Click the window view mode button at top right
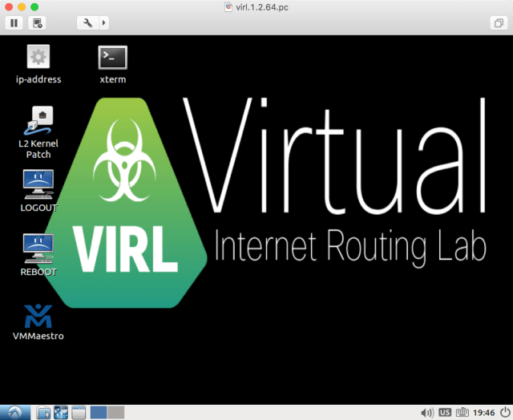The image size is (513, 420). [499, 23]
